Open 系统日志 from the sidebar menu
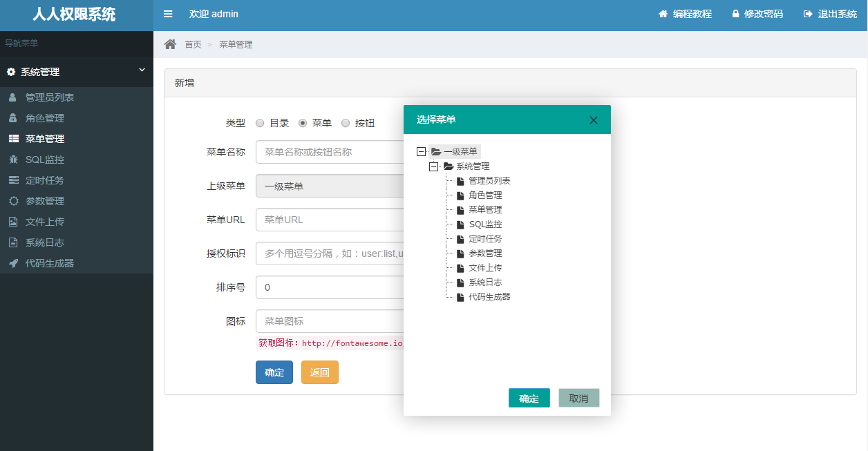868x451 pixels. pyautogui.click(x=45, y=242)
